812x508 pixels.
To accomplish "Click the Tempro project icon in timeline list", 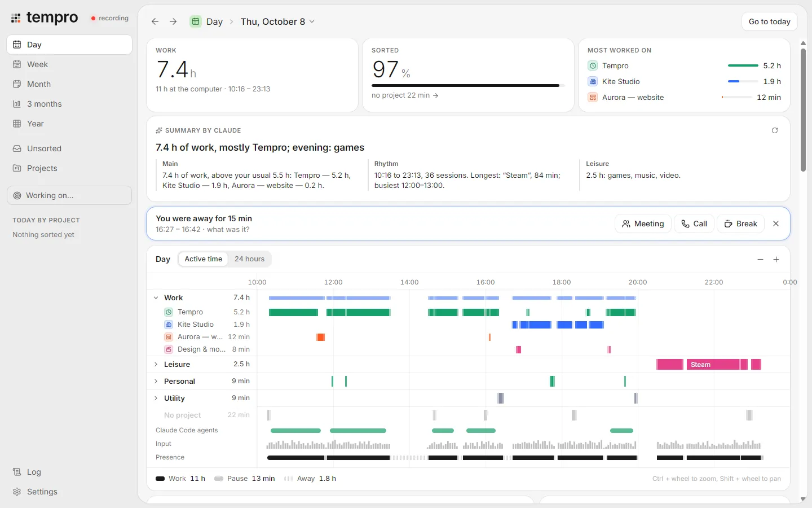I will click(x=169, y=312).
